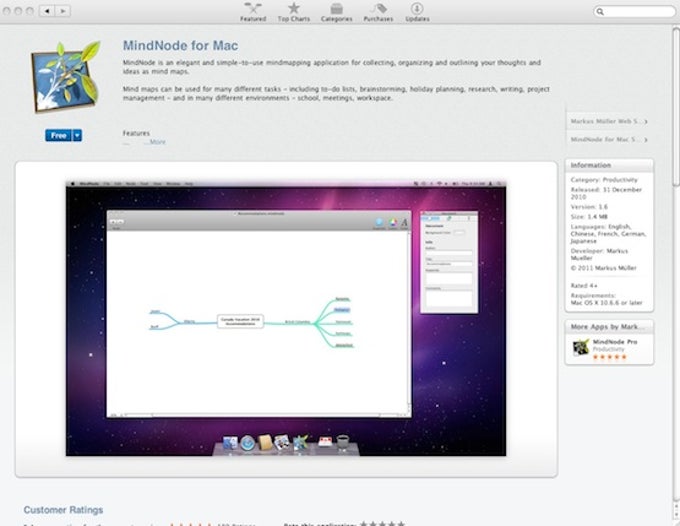Click the MindNode for Mac app icon
The width and height of the screenshot is (680, 526).
[x=65, y=76]
